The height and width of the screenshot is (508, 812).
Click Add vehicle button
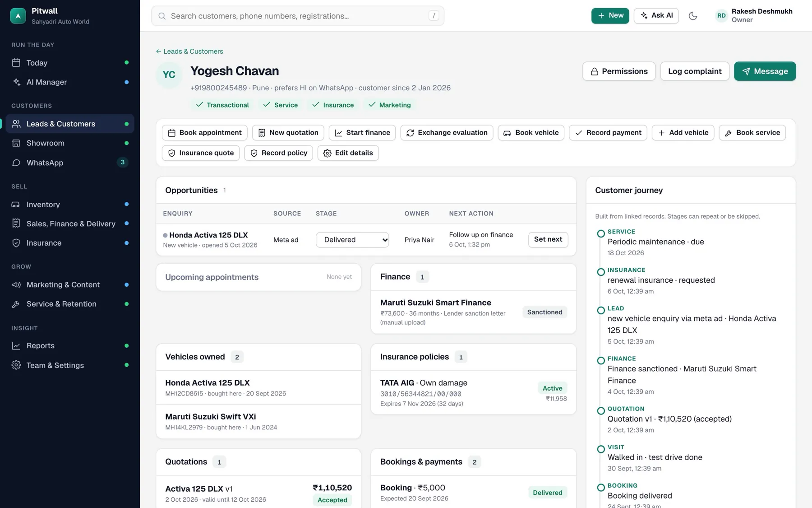pos(683,133)
